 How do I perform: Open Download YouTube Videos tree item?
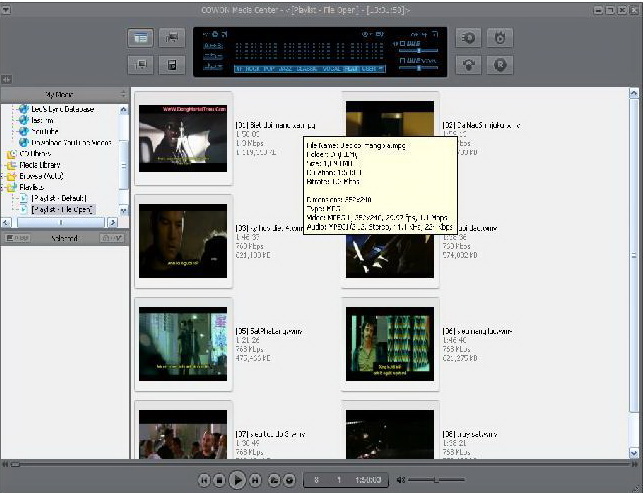click(x=71, y=142)
